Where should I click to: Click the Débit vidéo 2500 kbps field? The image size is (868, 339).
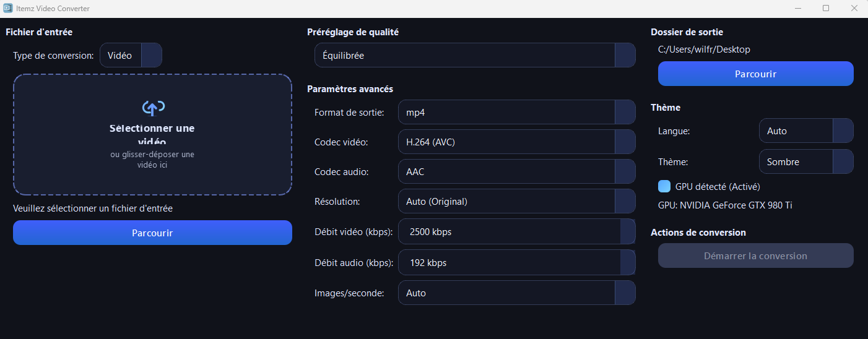509,232
